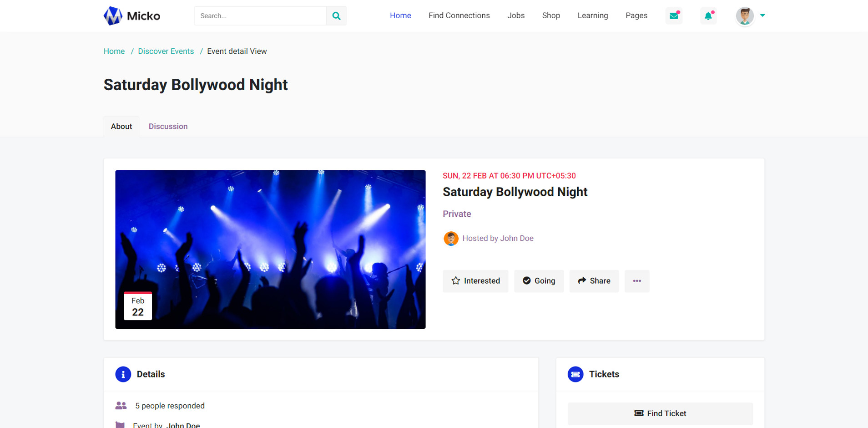Image resolution: width=868 pixels, height=428 pixels.
Task: Click the Details info icon
Action: coord(123,374)
